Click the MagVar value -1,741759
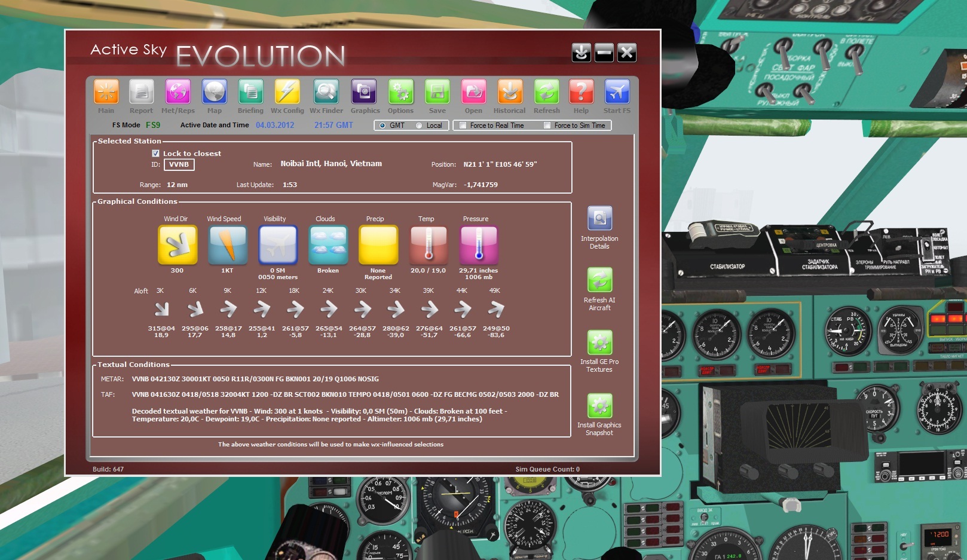This screenshot has width=967, height=560. tap(481, 185)
